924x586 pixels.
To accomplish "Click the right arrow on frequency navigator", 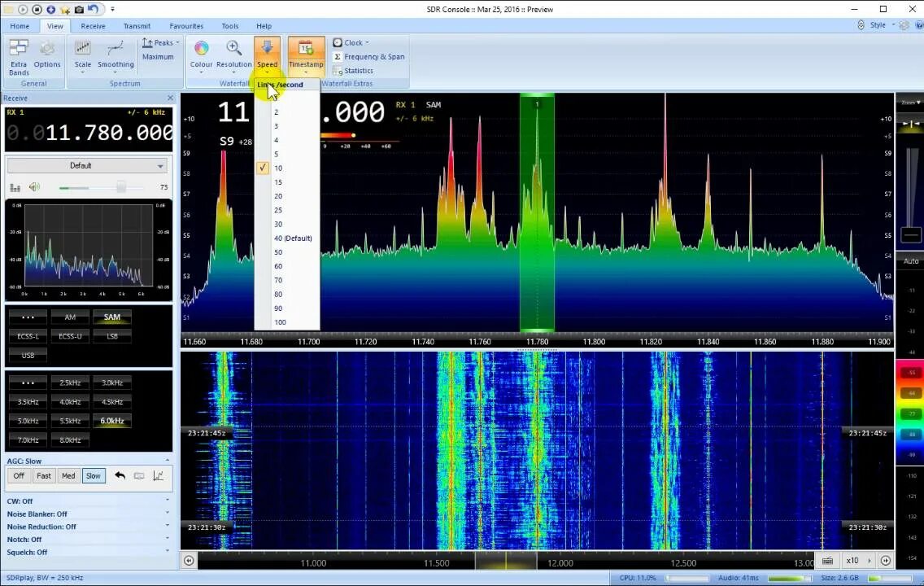I will coord(886,561).
